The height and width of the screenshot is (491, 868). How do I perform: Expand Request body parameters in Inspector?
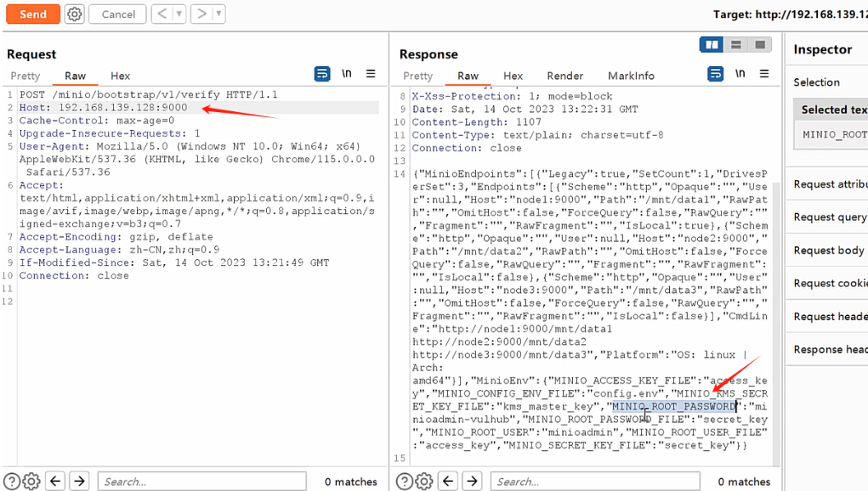tap(828, 251)
